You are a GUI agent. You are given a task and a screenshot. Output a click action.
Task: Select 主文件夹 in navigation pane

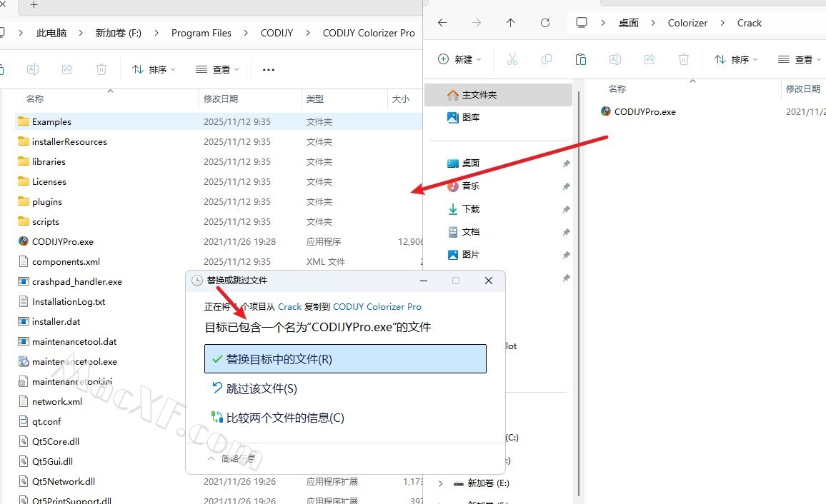479,94
